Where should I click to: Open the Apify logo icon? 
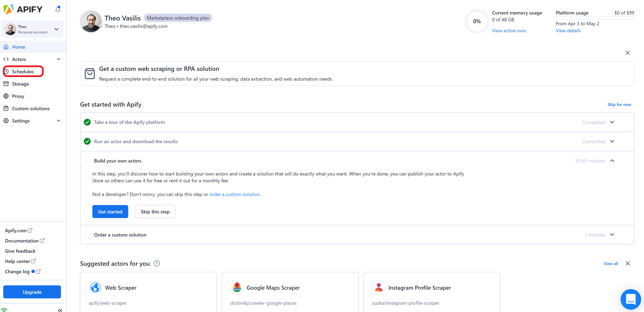[7, 9]
